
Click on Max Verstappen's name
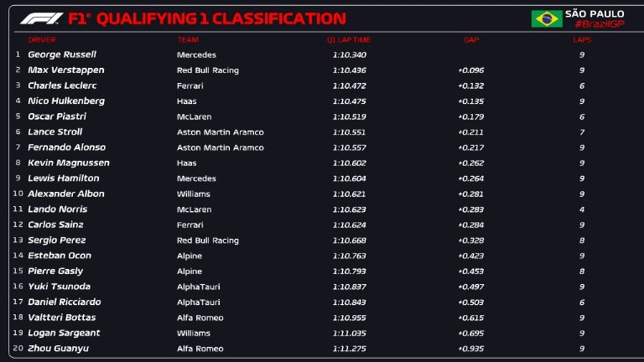click(67, 70)
